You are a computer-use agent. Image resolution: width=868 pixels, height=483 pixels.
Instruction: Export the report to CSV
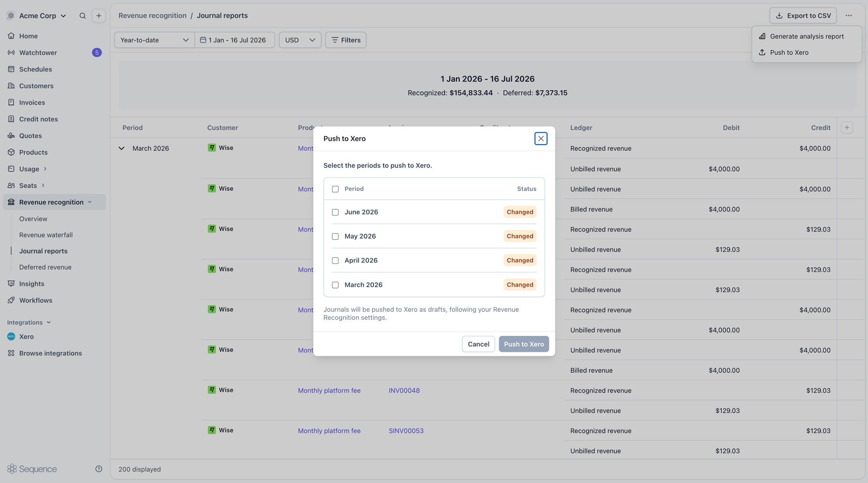[803, 16]
